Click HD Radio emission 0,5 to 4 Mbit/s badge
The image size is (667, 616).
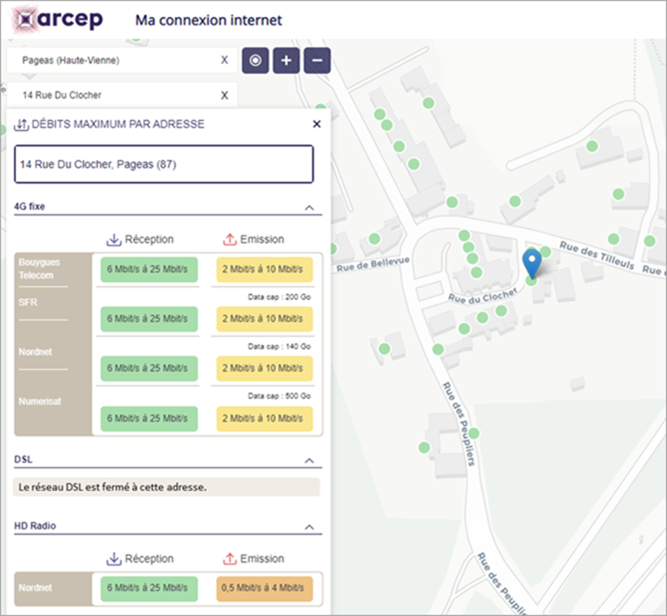pyautogui.click(x=264, y=588)
